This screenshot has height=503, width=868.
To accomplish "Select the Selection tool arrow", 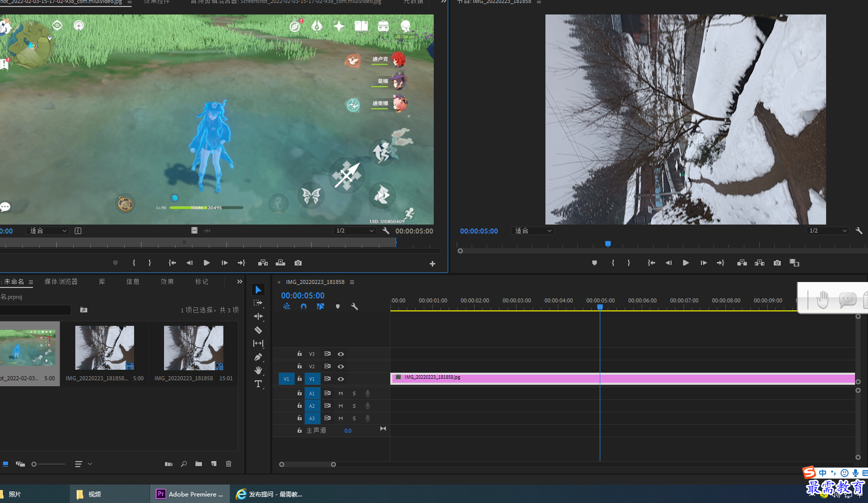I will click(x=258, y=289).
